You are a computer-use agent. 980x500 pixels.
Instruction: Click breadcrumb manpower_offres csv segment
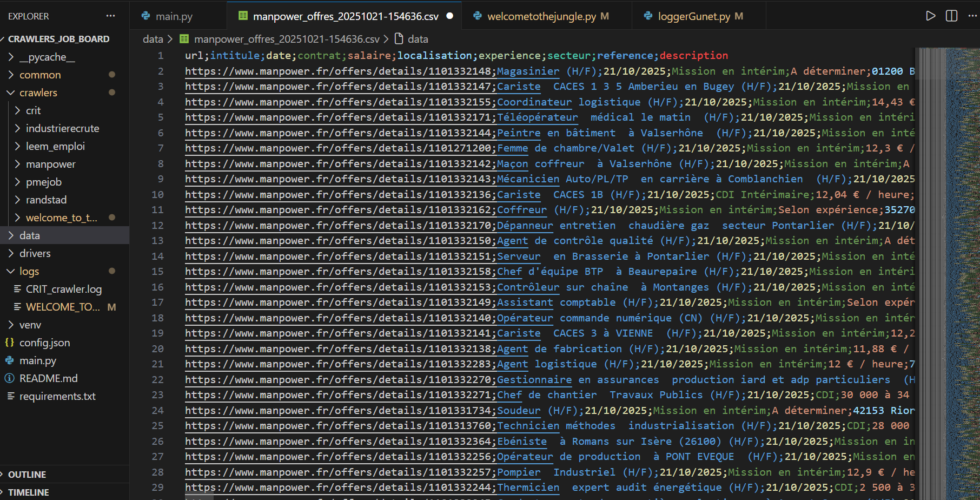tap(287, 39)
